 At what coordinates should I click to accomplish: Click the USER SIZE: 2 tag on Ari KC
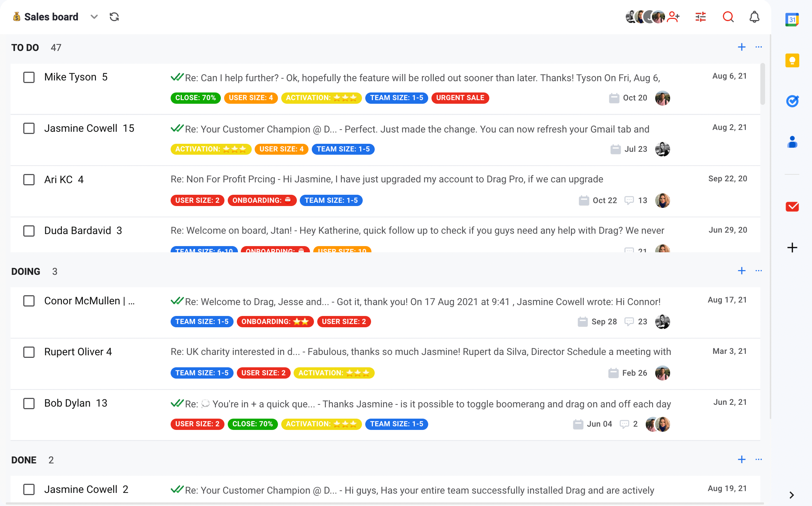coord(197,201)
